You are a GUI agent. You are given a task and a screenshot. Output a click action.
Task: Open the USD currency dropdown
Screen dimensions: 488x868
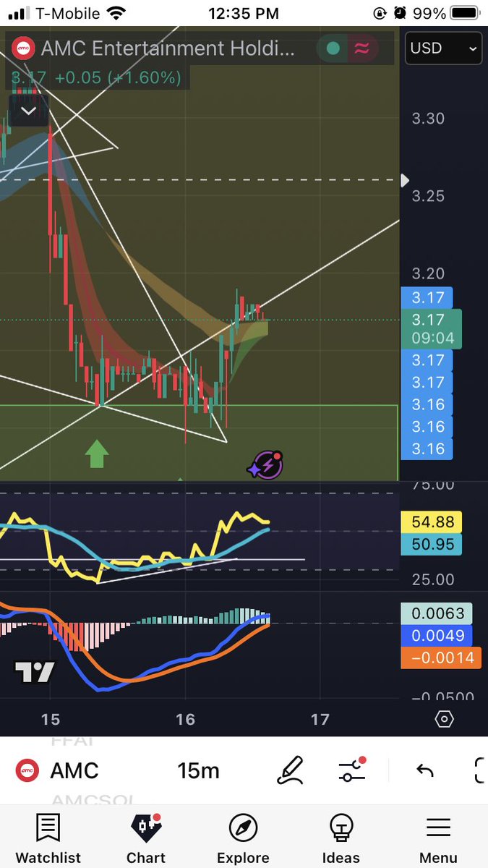click(x=444, y=48)
